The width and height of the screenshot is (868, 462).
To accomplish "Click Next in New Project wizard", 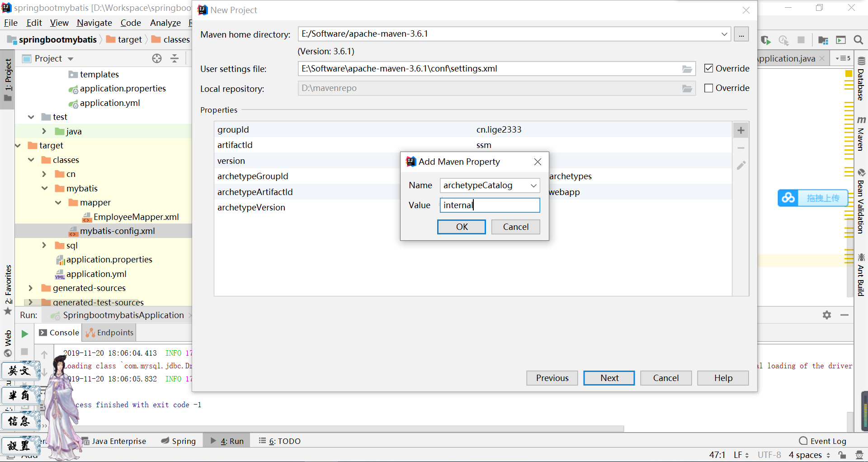I will (609, 378).
